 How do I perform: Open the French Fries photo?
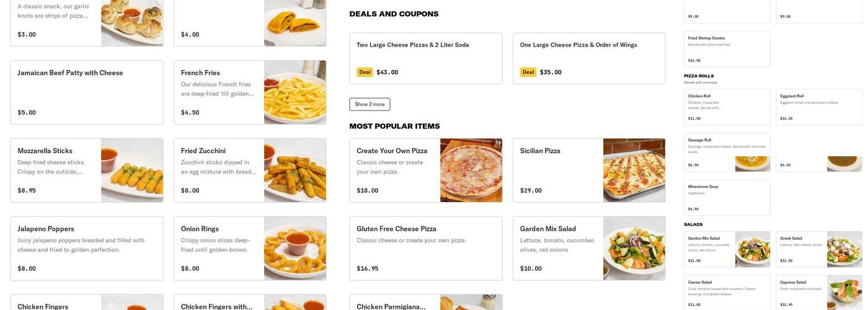click(295, 92)
